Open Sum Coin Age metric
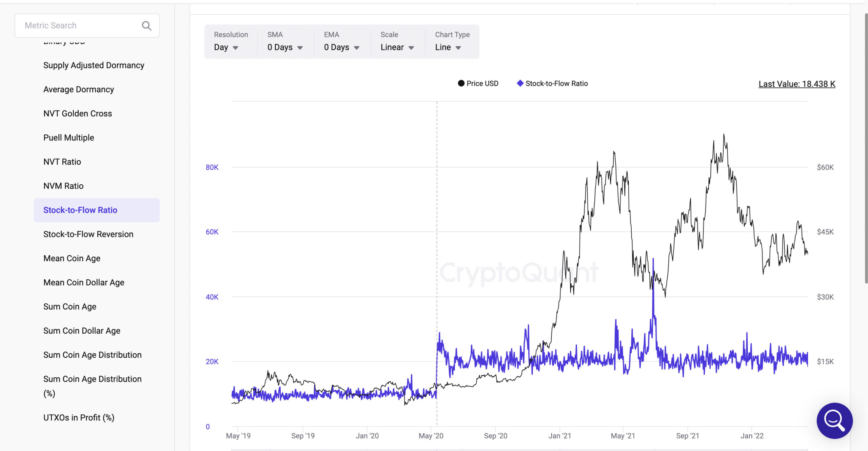868x451 pixels. (x=70, y=306)
